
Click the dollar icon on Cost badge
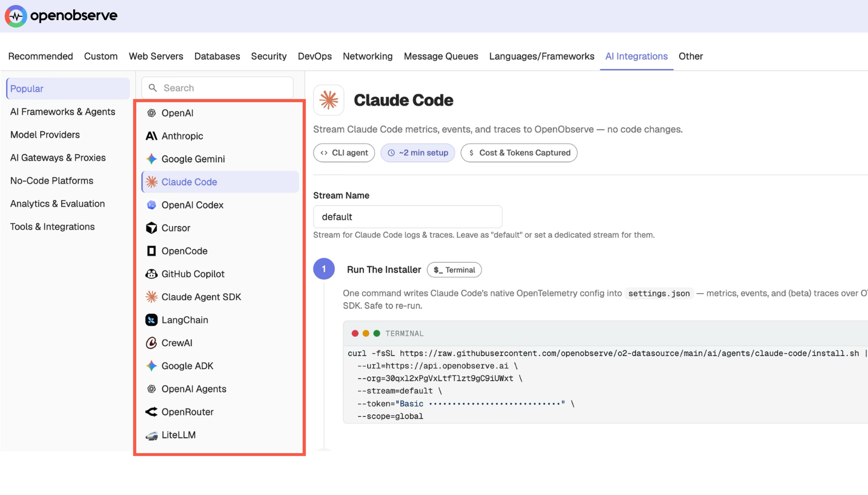point(471,153)
